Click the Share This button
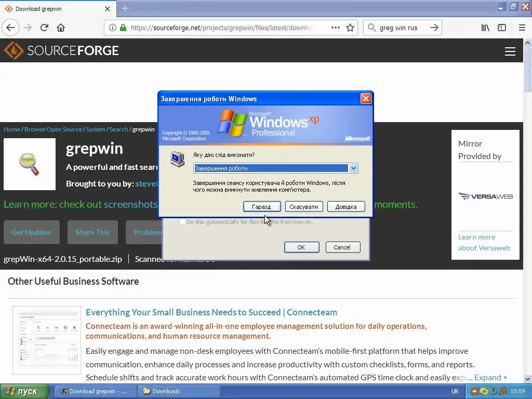The width and height of the screenshot is (532, 399). (x=92, y=232)
